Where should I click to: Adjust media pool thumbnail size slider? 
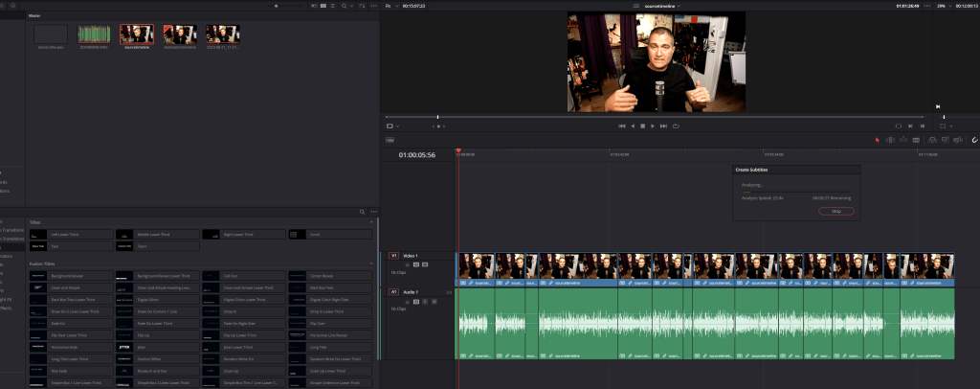(x=277, y=6)
